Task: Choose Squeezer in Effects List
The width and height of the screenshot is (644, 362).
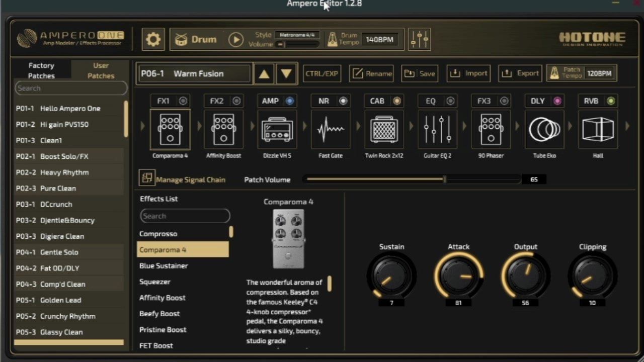Action: (x=183, y=282)
